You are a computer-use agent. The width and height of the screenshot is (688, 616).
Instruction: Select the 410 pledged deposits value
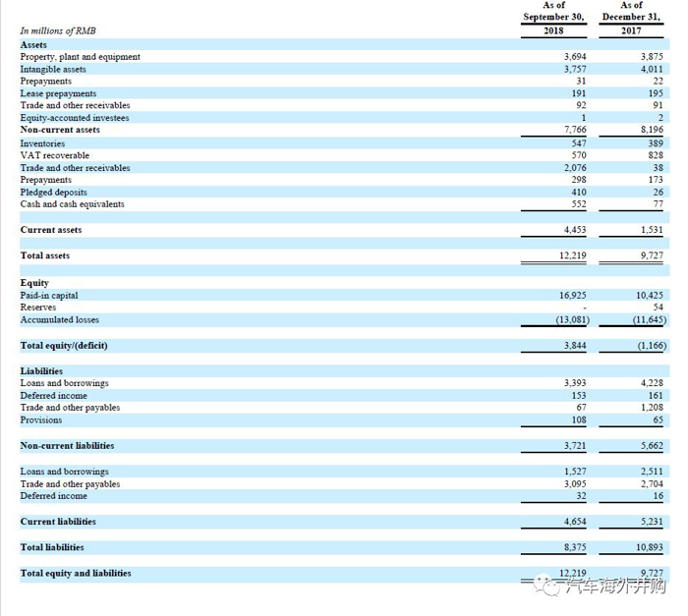tap(579, 193)
